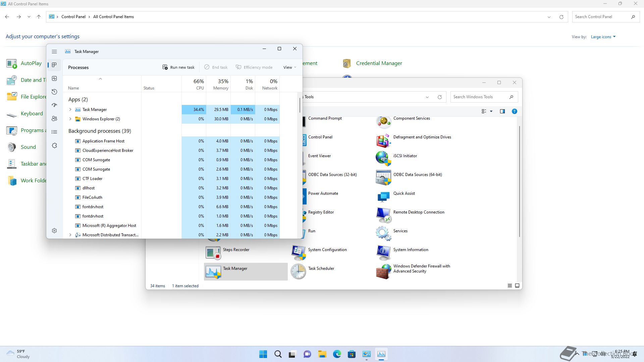Open Microsoft Edge from taskbar

337,354
